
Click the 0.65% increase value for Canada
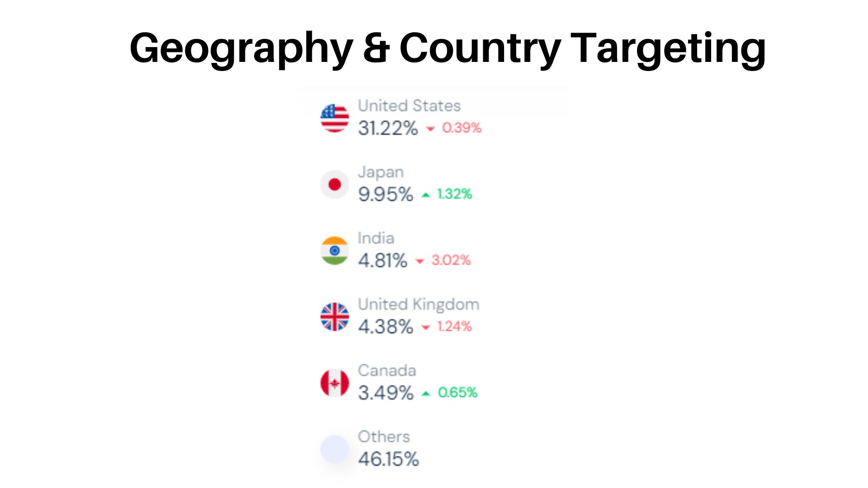[x=458, y=392]
